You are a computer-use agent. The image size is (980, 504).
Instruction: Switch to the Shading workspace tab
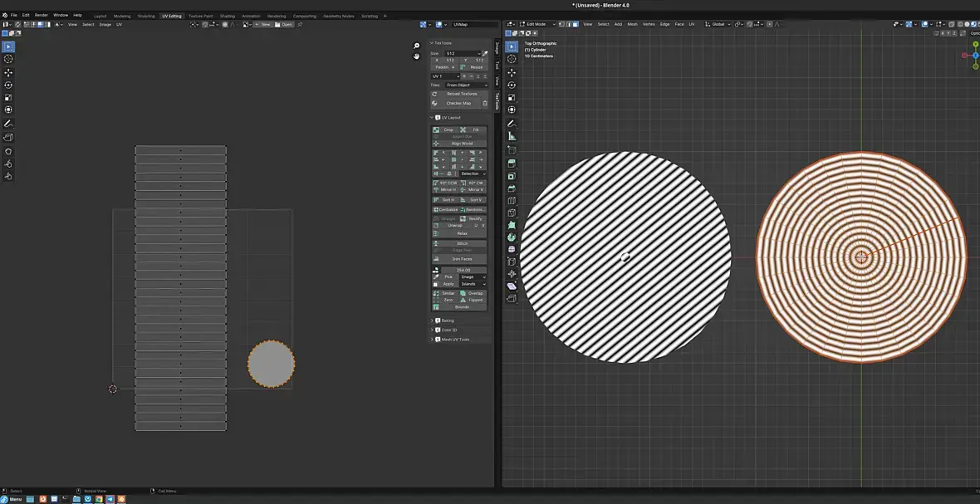pos(227,16)
